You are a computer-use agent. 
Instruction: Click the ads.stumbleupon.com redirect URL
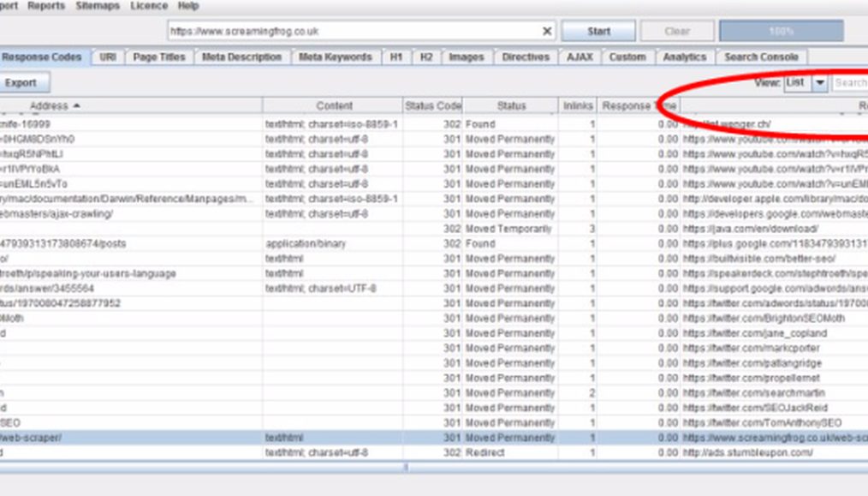[x=748, y=453]
